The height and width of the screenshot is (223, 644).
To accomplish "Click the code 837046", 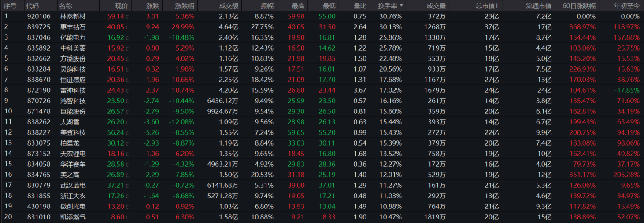I will 39,37.
